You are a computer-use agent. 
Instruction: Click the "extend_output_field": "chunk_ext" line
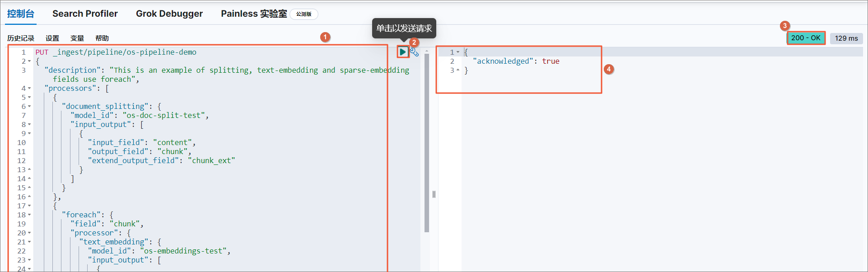click(161, 160)
